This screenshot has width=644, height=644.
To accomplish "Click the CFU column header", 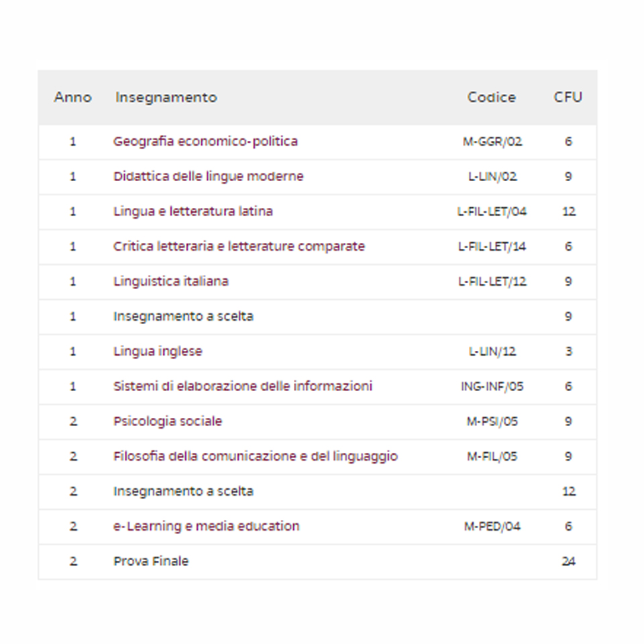I will coord(568,97).
